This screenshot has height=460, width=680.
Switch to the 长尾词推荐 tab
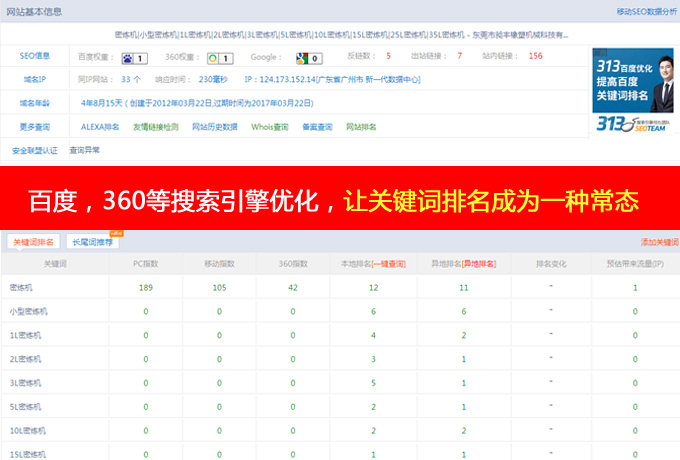click(x=92, y=242)
